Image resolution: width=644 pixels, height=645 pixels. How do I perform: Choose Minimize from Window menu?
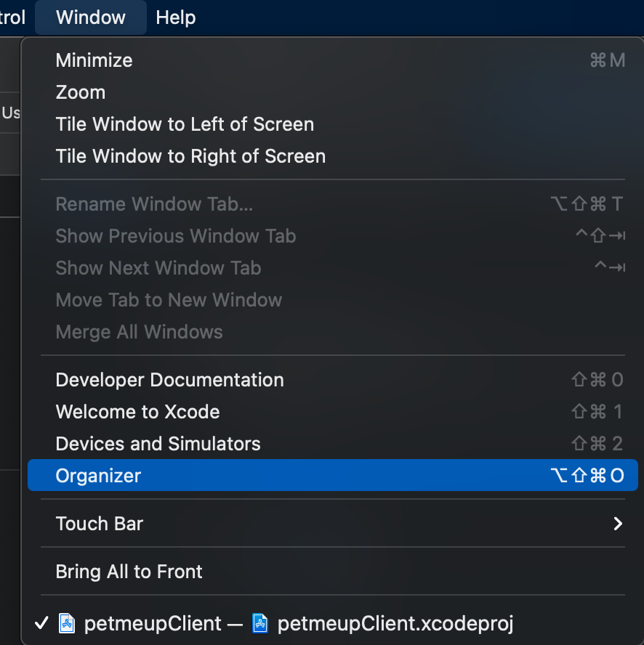point(333,60)
